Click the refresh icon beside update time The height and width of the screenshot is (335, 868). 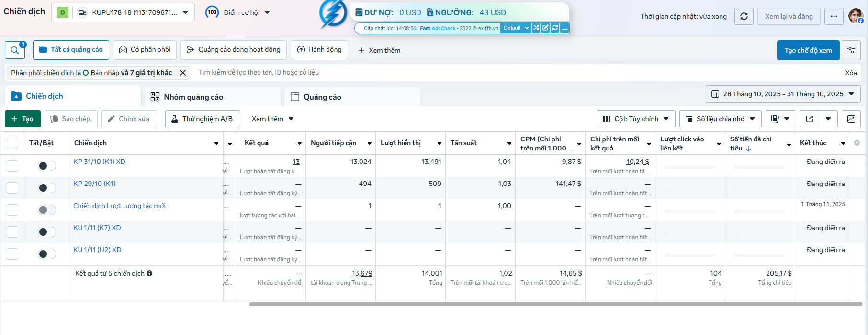[744, 16]
